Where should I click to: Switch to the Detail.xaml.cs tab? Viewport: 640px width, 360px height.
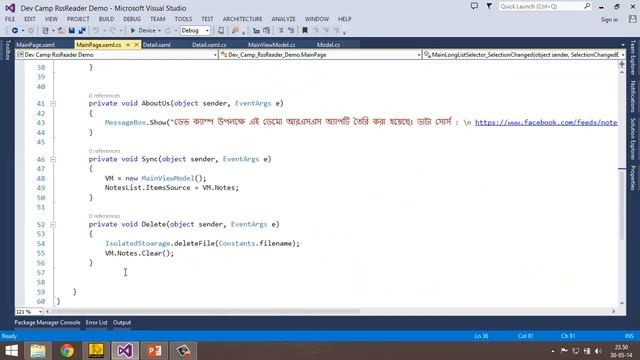pyautogui.click(x=209, y=44)
